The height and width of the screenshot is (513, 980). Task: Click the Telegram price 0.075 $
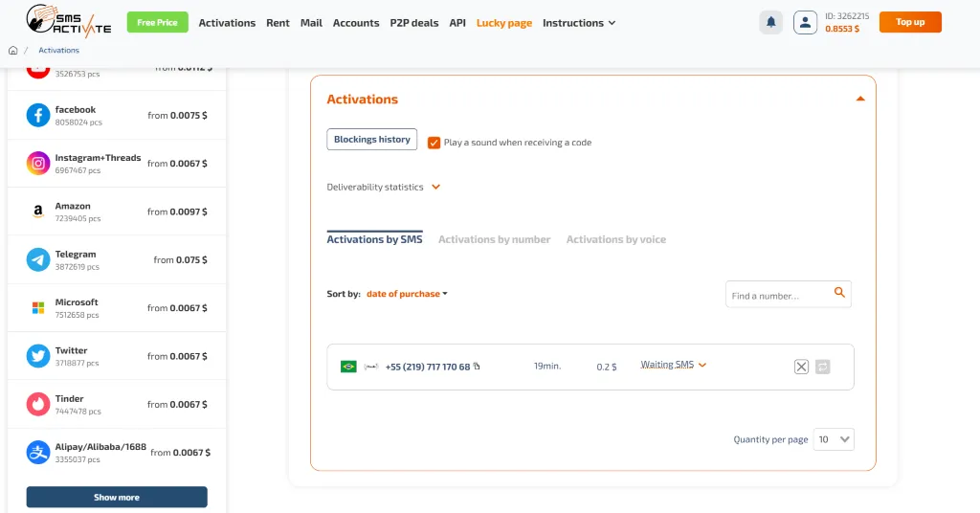(191, 259)
